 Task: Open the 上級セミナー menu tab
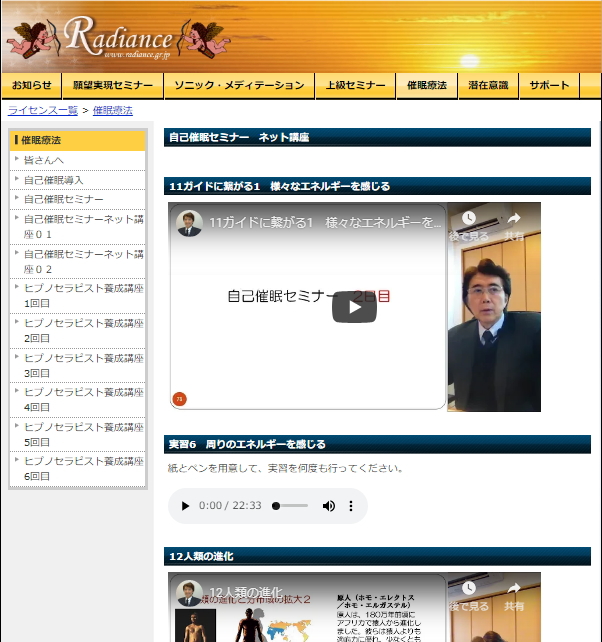[x=355, y=86]
